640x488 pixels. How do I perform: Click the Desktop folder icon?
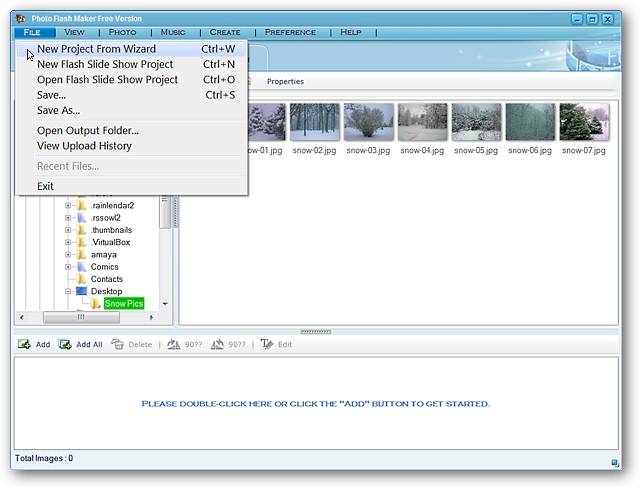[81, 291]
